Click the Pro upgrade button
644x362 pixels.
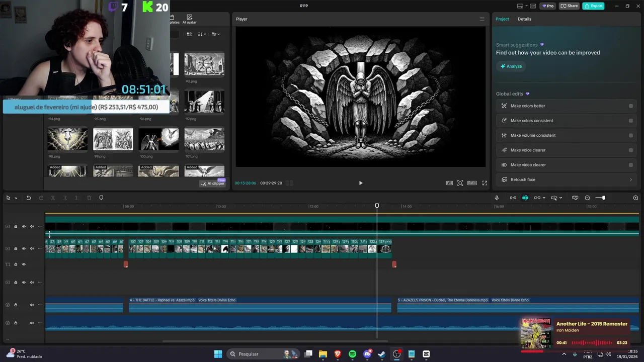[547, 6]
